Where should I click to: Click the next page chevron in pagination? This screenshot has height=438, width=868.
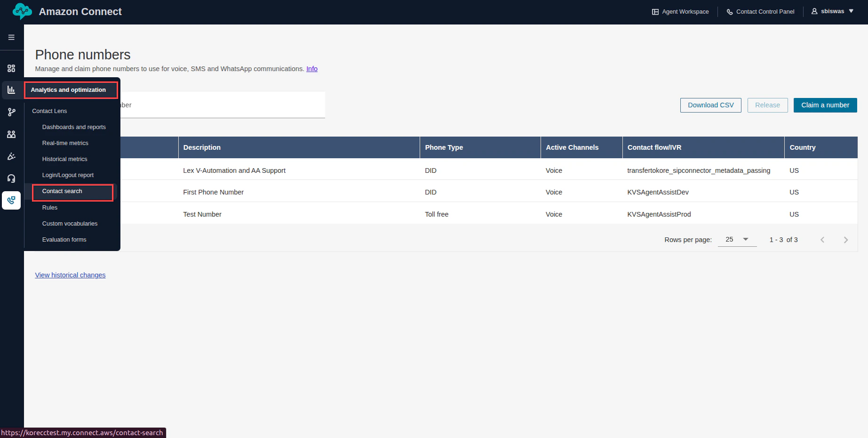(845, 239)
